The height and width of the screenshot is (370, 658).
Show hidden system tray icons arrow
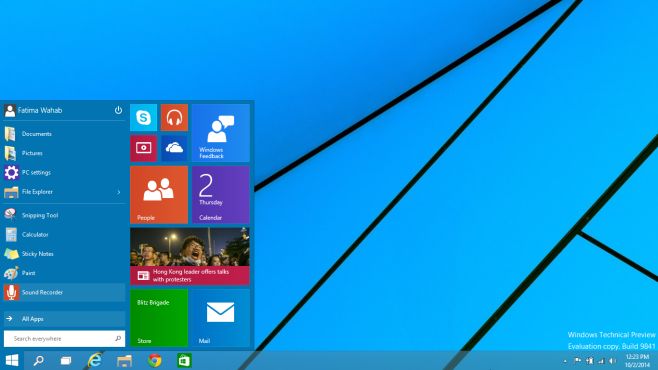[565, 361]
